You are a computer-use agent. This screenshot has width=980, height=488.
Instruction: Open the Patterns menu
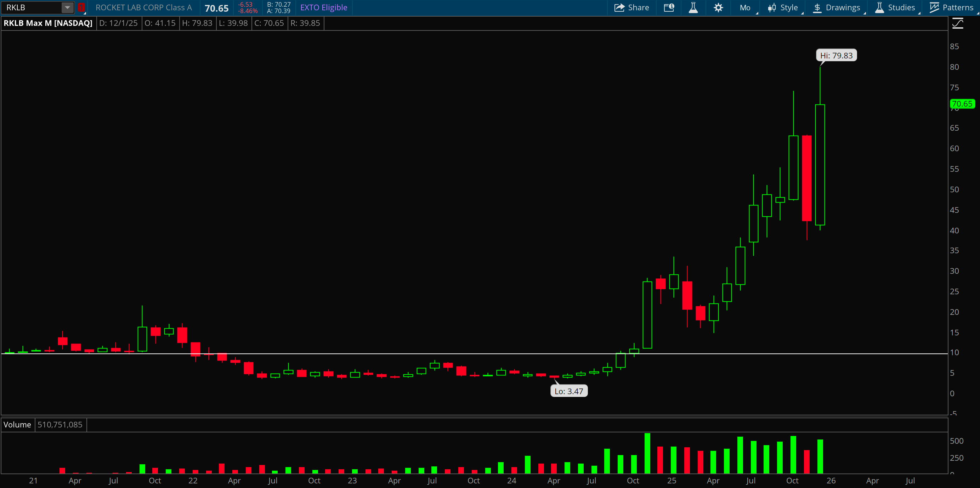[958, 7]
